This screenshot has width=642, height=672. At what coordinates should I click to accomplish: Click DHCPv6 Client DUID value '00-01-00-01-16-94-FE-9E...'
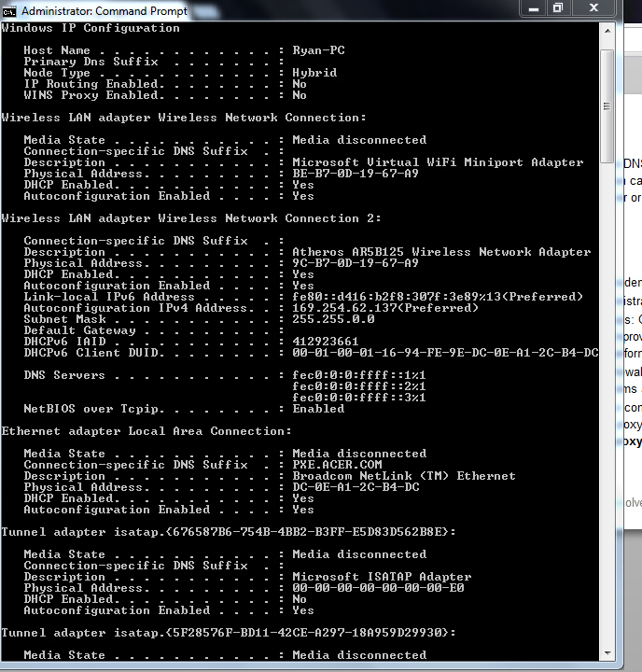[x=445, y=353]
